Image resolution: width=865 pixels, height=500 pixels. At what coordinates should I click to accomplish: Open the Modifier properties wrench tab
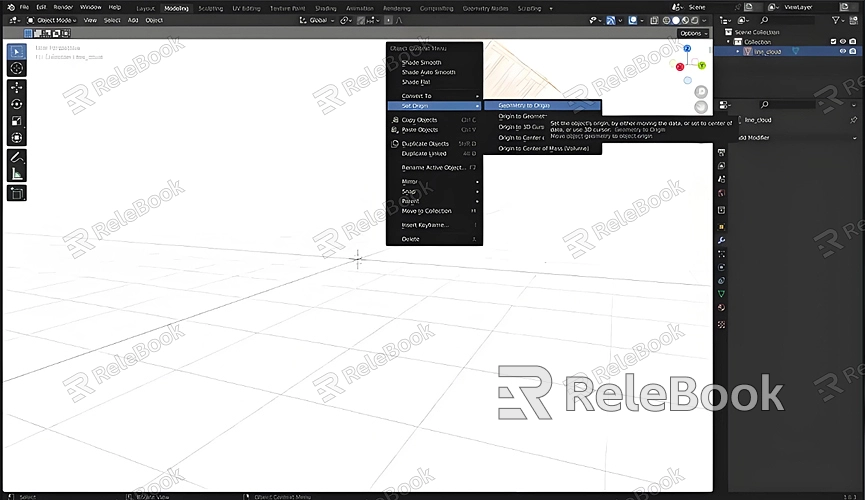click(x=722, y=241)
